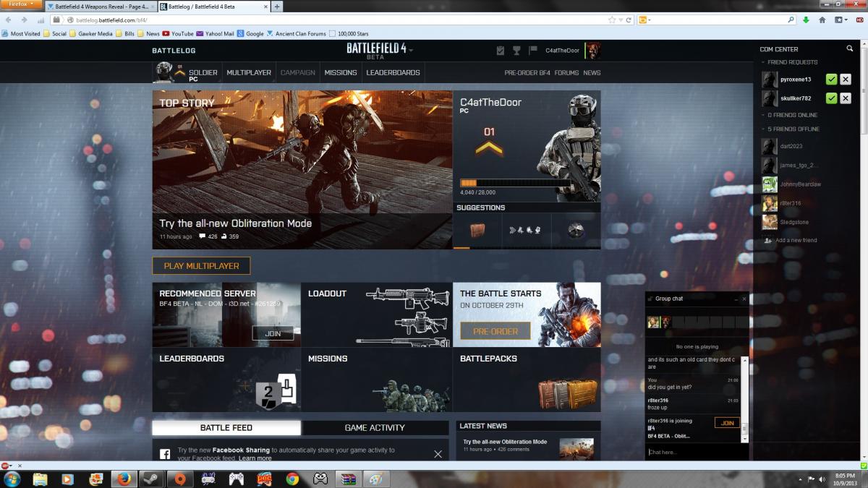Open the Missions menu item

click(x=341, y=72)
